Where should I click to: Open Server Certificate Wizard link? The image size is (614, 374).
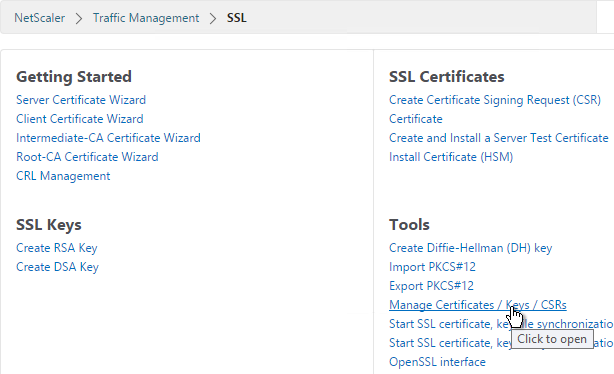tap(81, 100)
